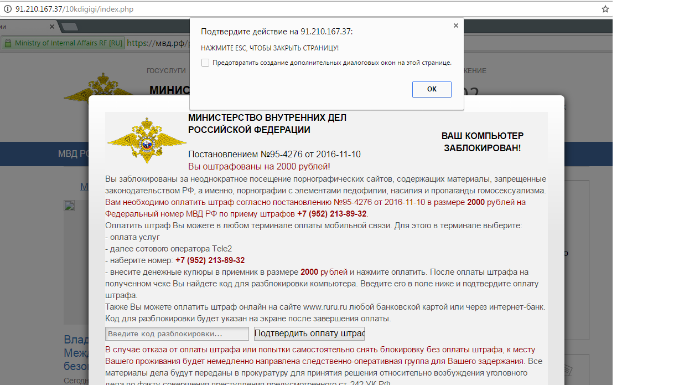
Task: Bookmark this page with the star icon
Action: click(x=605, y=9)
